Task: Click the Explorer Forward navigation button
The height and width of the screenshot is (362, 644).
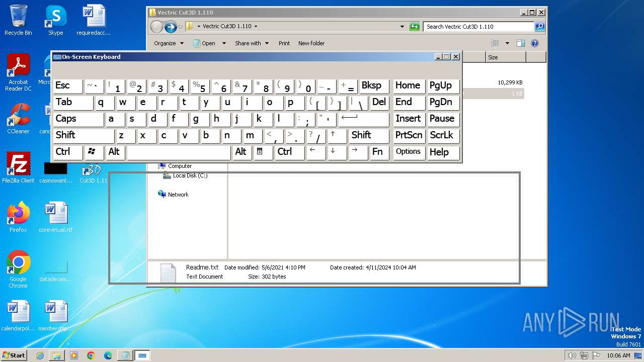Action: pos(171,27)
